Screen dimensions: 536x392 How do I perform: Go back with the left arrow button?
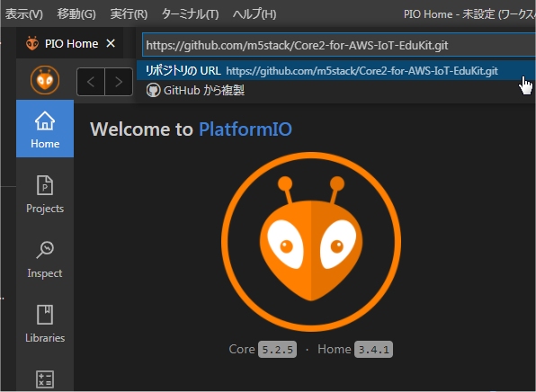(x=91, y=82)
